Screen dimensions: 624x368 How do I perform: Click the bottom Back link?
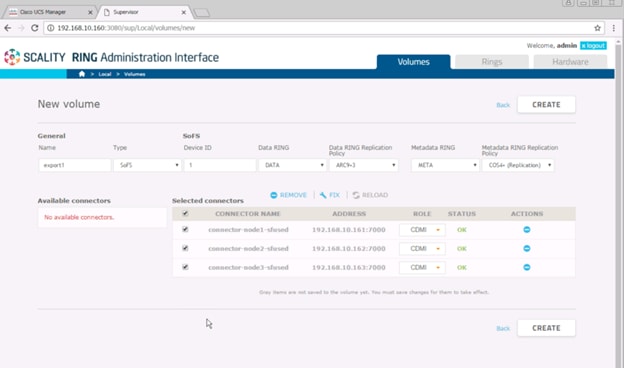503,328
